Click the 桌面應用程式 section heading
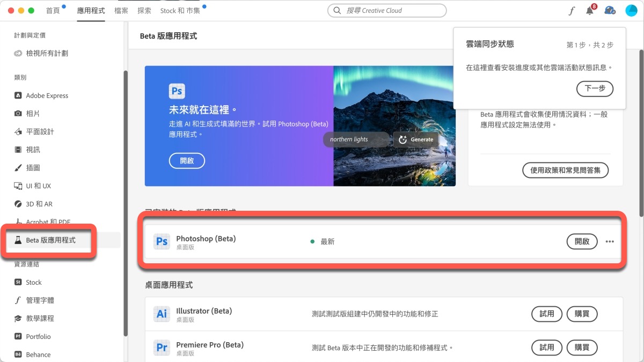This screenshot has height=362, width=644. click(x=169, y=285)
